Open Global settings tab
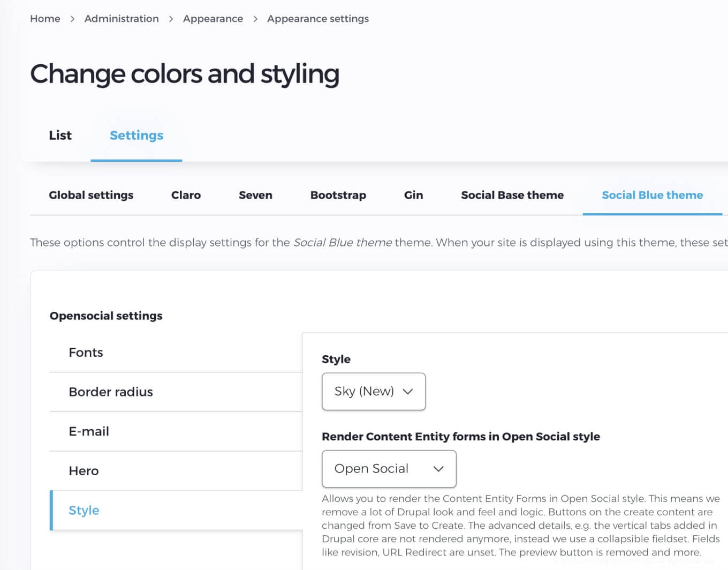The image size is (728, 570). click(91, 195)
